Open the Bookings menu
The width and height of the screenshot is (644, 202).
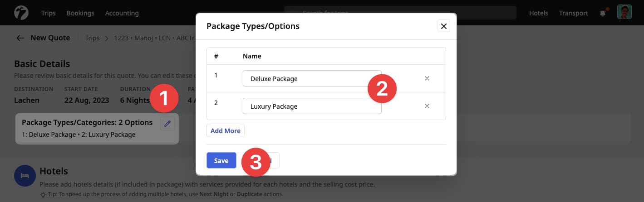click(80, 13)
